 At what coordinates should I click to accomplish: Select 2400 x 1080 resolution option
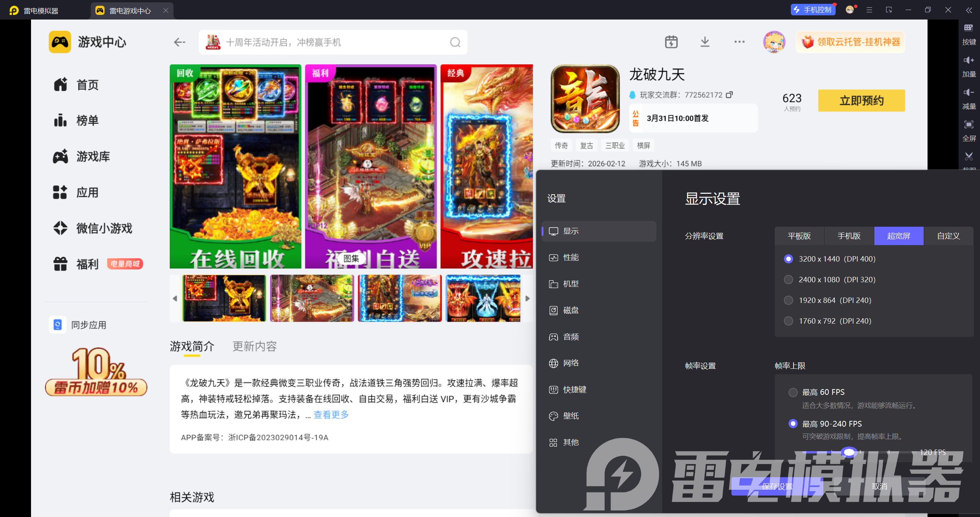coord(788,280)
